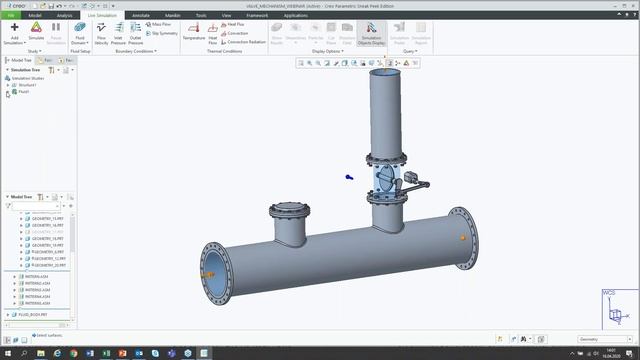Click the Simulation Studies icon in Simulation Tree
Viewport: 640px width, 360px height.
coord(8,78)
